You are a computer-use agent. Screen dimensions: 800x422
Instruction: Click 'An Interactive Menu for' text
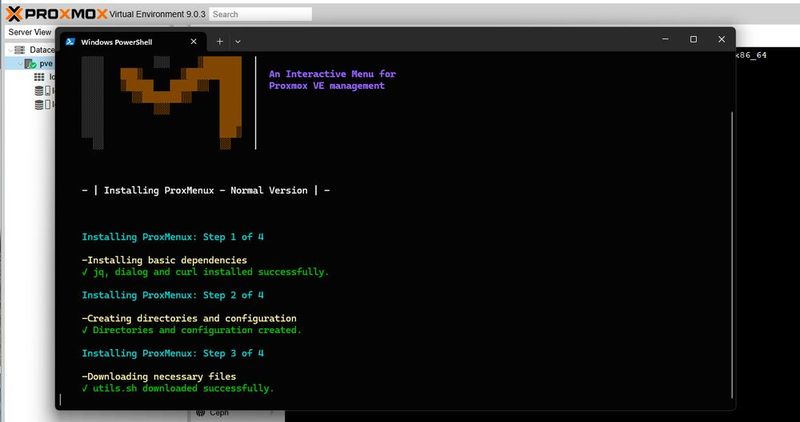point(333,74)
